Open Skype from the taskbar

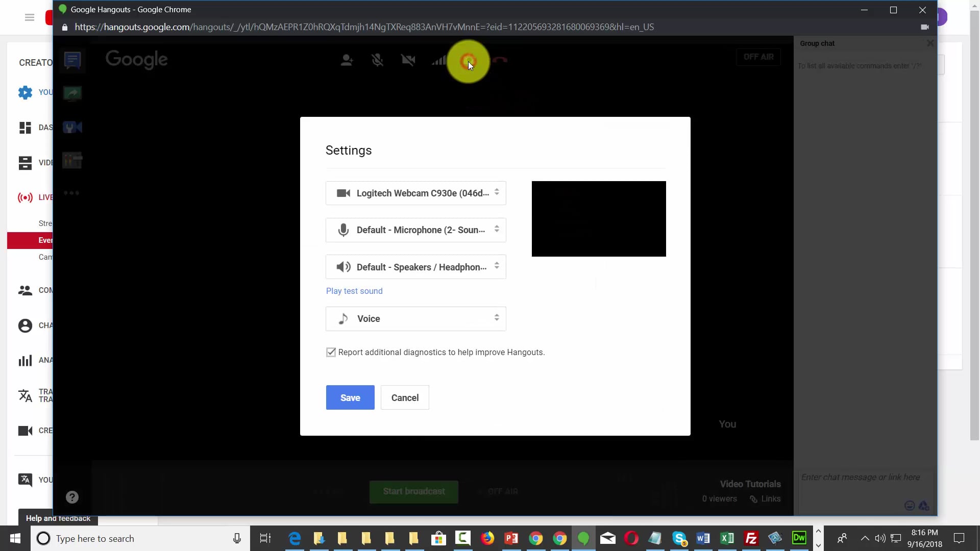[x=679, y=538]
